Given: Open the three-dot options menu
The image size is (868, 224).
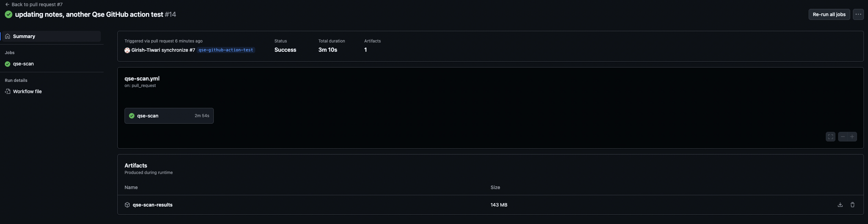Looking at the screenshot, I should click(x=858, y=14).
